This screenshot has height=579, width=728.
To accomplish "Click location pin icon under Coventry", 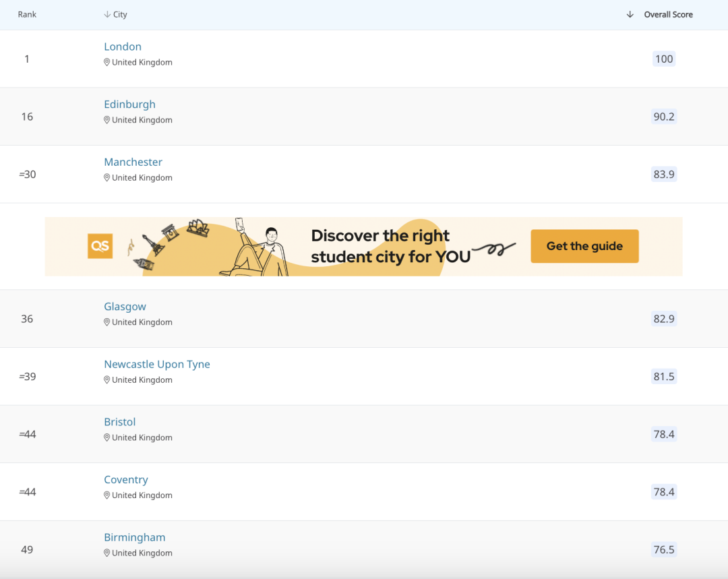I will coord(107,495).
